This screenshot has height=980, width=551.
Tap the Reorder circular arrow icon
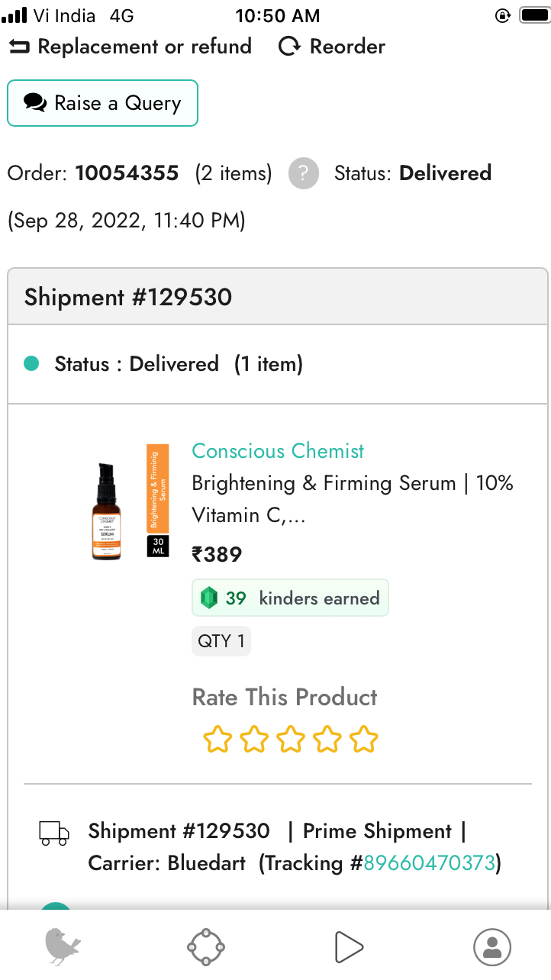pos(289,47)
